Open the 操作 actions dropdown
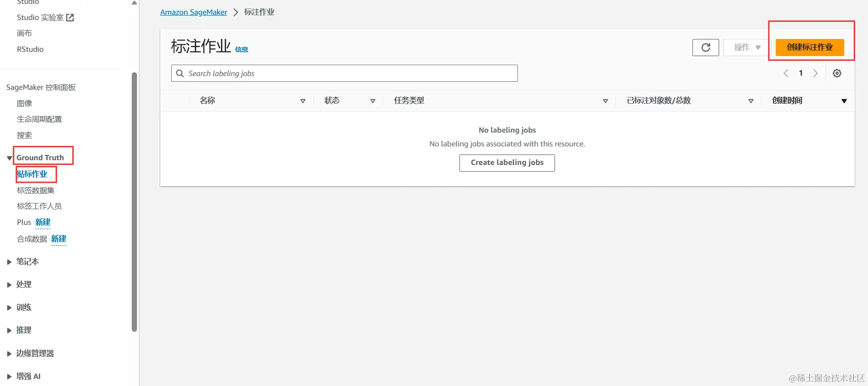This screenshot has width=868, height=386. 747,48
